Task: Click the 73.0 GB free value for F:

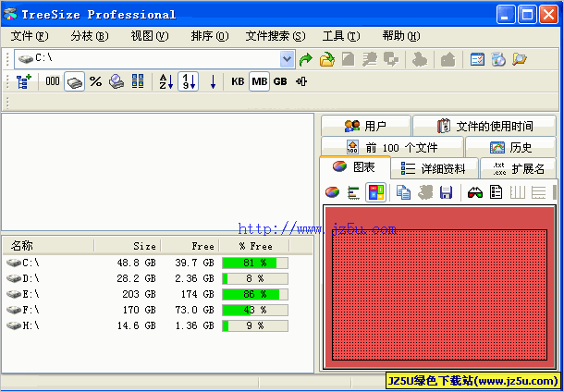Action: [194, 310]
